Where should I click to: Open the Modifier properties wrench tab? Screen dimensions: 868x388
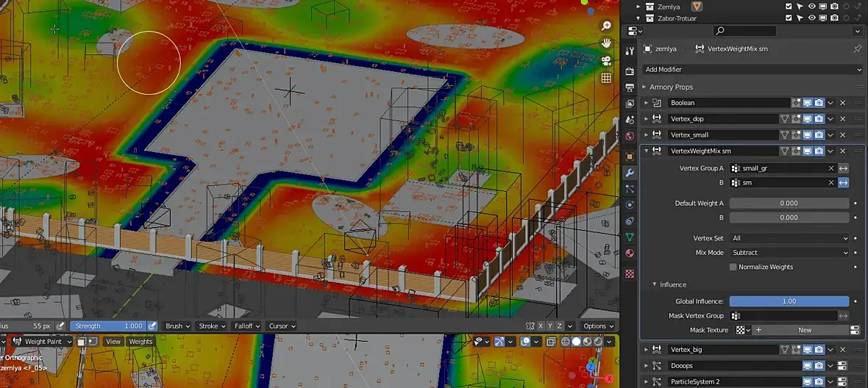pos(630,173)
